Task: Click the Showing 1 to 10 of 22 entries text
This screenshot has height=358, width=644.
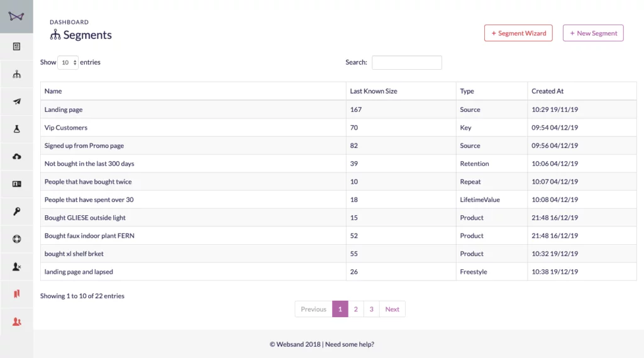Action: [82, 296]
